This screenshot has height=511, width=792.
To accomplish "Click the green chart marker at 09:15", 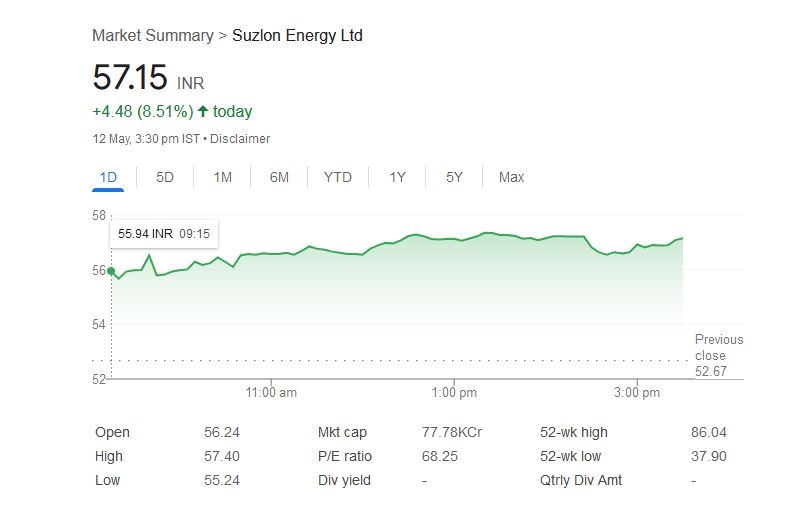I will coord(111,271).
